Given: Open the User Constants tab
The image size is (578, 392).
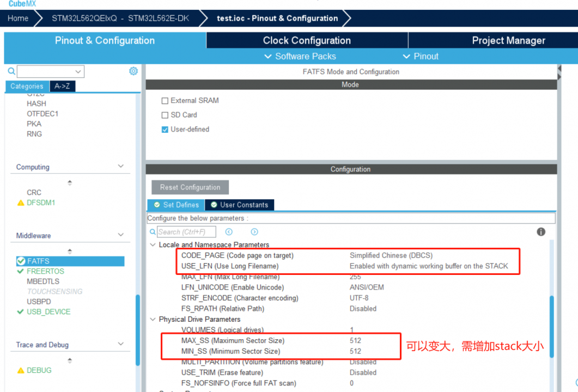Looking at the screenshot, I should (239, 205).
